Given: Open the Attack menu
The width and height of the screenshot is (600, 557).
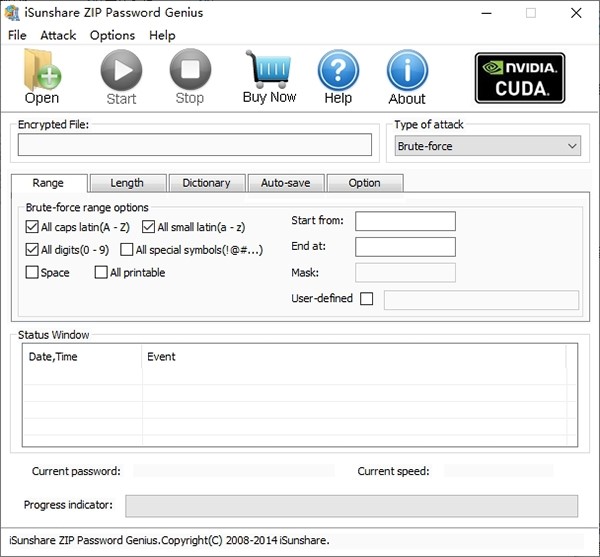Looking at the screenshot, I should pos(58,35).
